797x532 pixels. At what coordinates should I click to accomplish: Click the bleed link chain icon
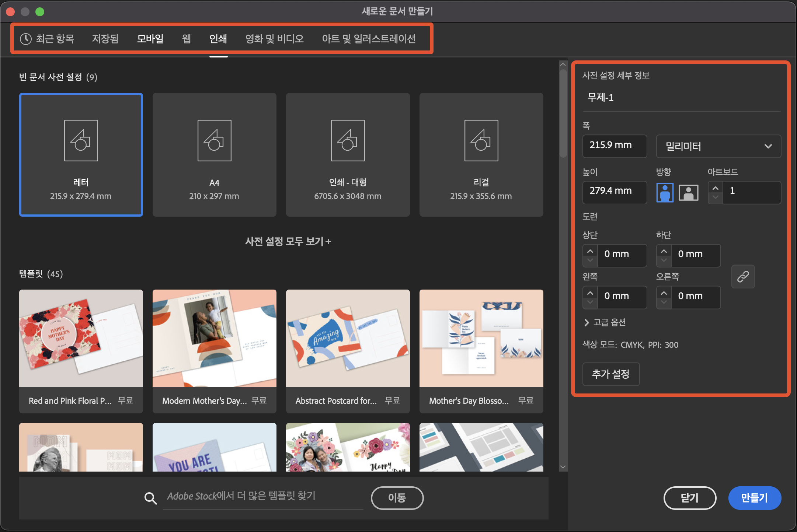pos(743,276)
